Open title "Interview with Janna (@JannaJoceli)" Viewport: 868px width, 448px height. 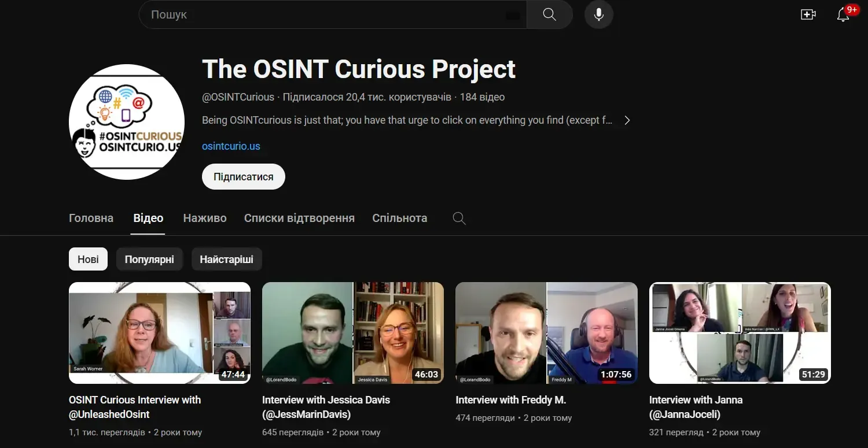[x=696, y=407]
